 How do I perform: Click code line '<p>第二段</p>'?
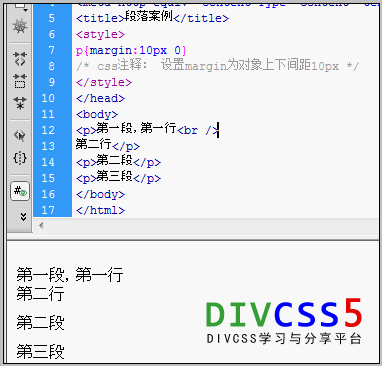(118, 161)
